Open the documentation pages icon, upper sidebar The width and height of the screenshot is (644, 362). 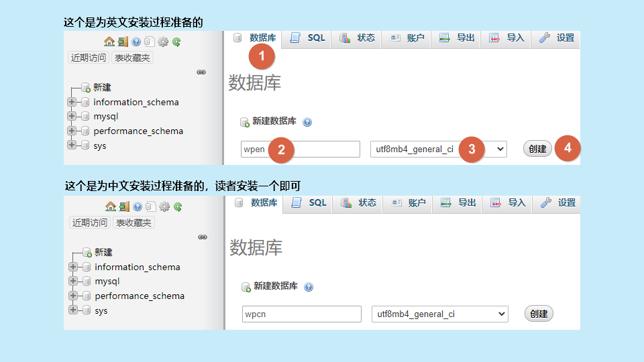click(150, 42)
